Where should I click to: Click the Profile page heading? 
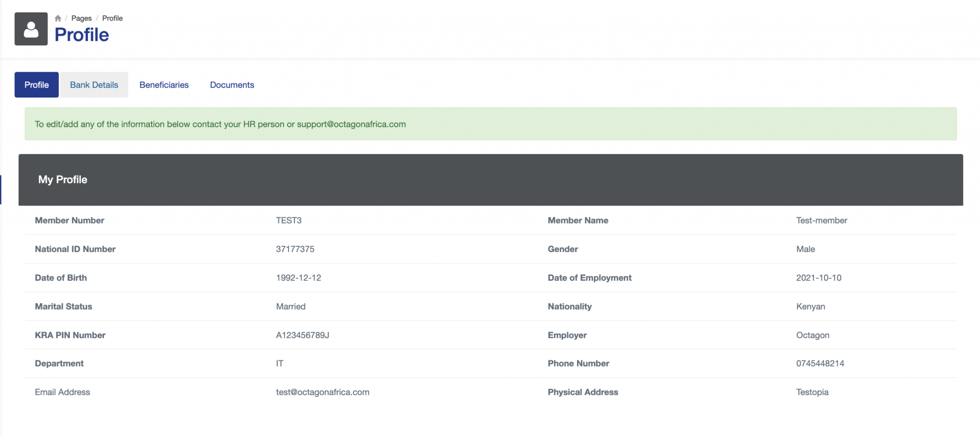pos(82,34)
